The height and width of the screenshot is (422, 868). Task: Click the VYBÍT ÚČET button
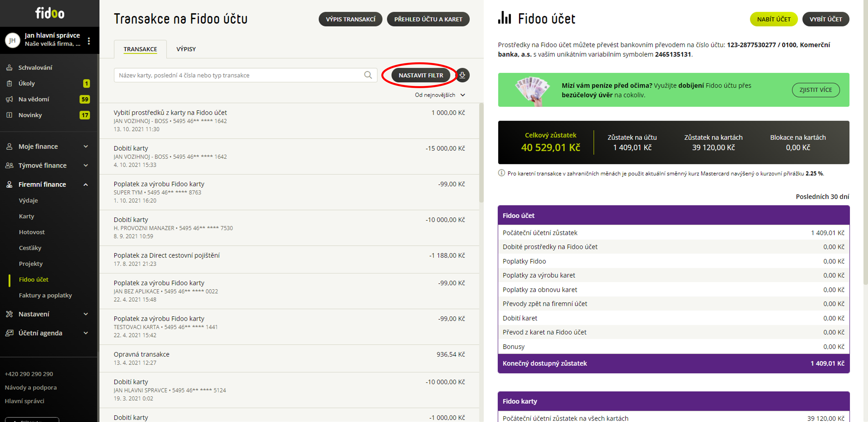click(x=826, y=19)
